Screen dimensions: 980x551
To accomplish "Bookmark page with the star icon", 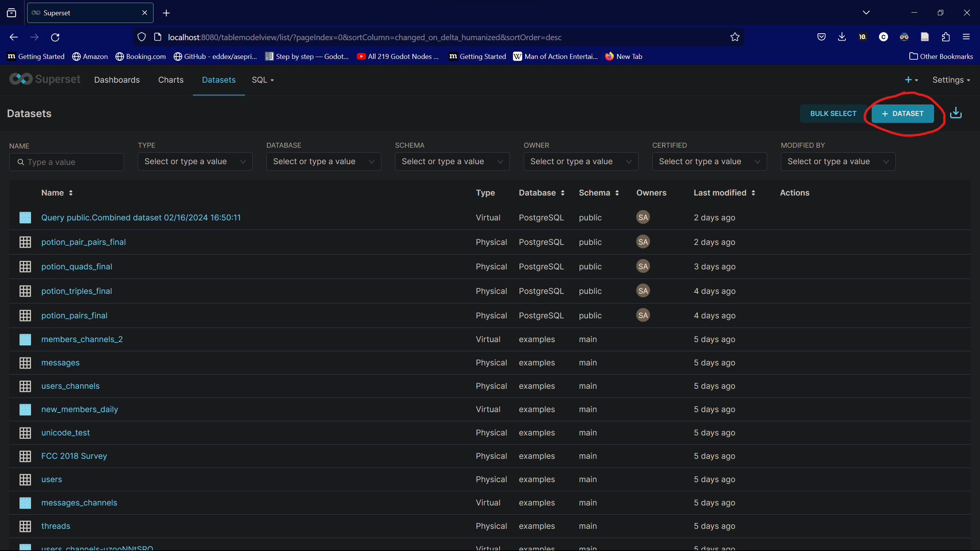I will pos(735,37).
